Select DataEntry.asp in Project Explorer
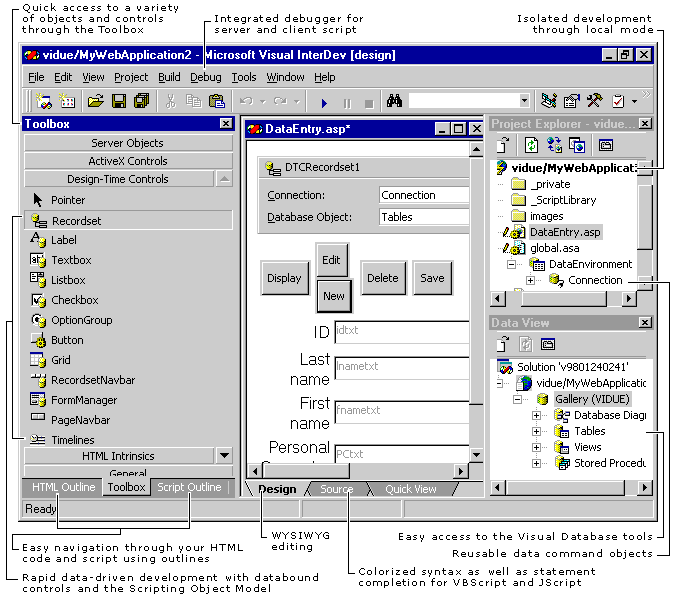Image resolution: width=675 pixels, height=597 pixels. [x=565, y=232]
